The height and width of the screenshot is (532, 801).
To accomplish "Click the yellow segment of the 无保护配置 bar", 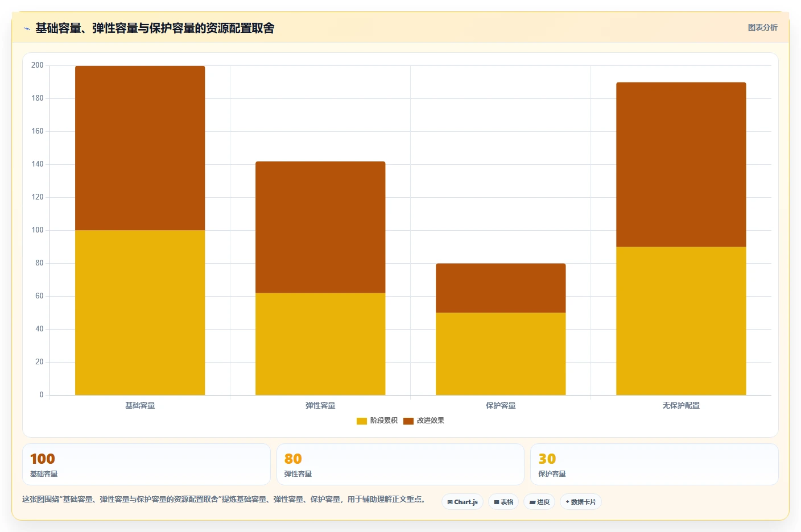I will pyautogui.click(x=681, y=321).
